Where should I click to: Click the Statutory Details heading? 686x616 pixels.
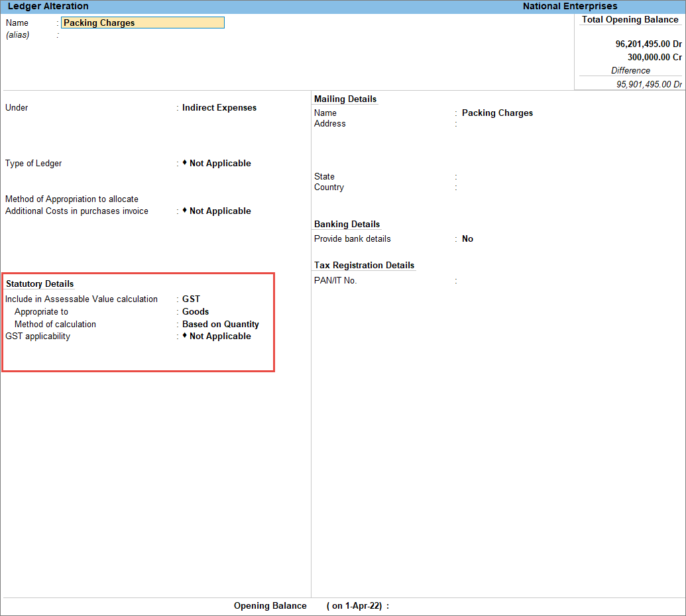pos(40,283)
